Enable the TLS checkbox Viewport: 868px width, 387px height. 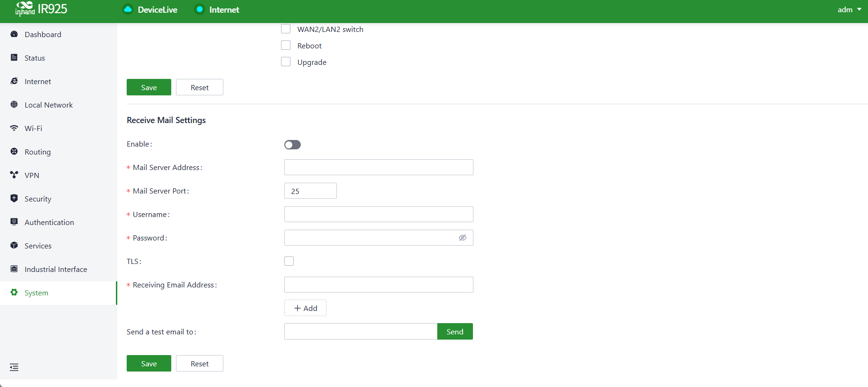point(289,261)
